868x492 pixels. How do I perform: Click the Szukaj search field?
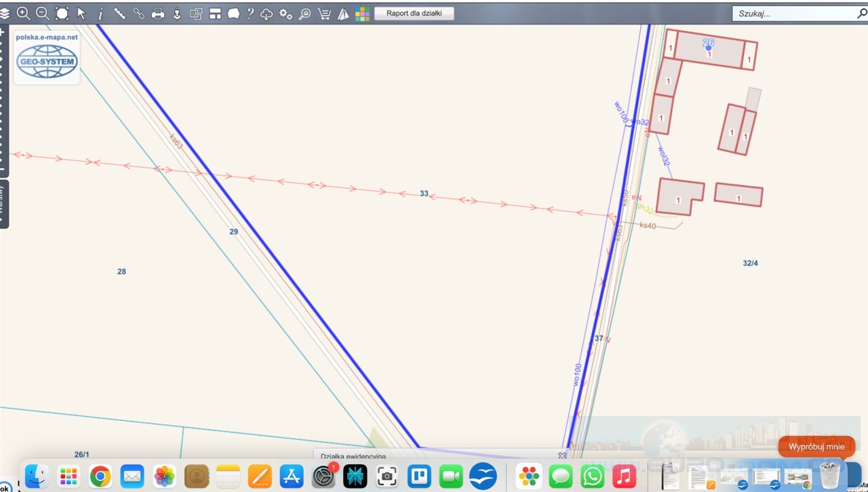[x=793, y=14]
